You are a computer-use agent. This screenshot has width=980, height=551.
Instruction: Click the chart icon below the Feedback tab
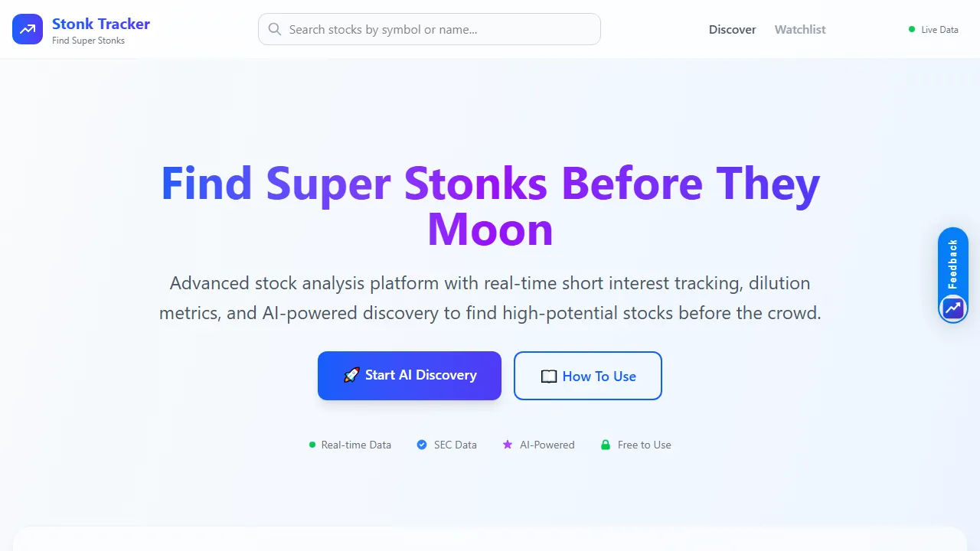[x=952, y=308]
